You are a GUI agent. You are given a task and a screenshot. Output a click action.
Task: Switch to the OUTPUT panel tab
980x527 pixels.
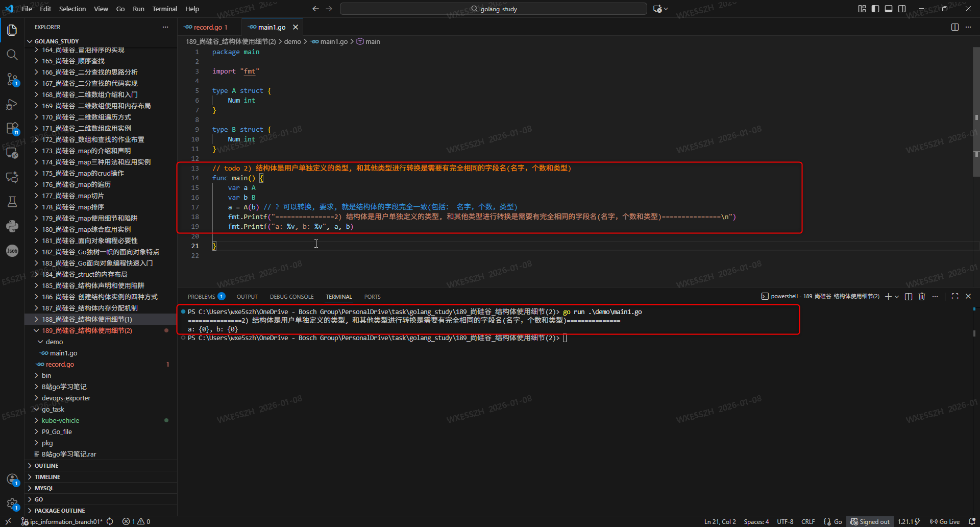[x=247, y=296]
